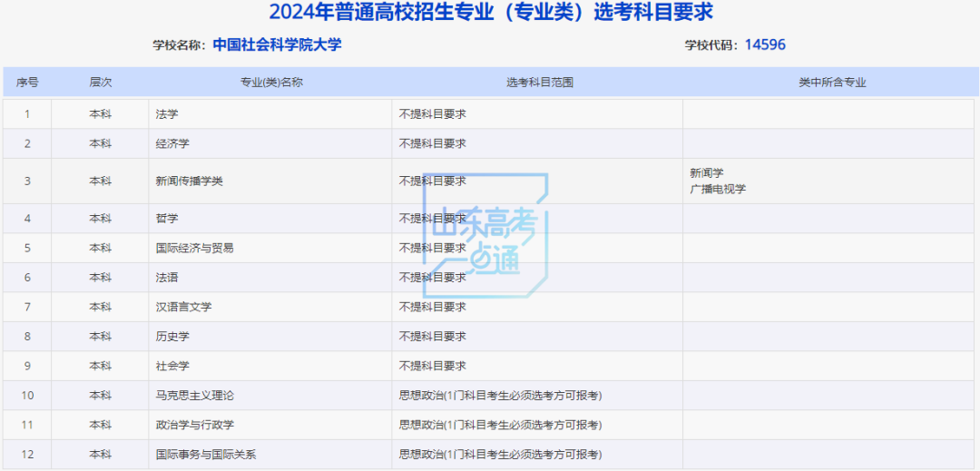Select the 经济学 major cell

(270, 143)
